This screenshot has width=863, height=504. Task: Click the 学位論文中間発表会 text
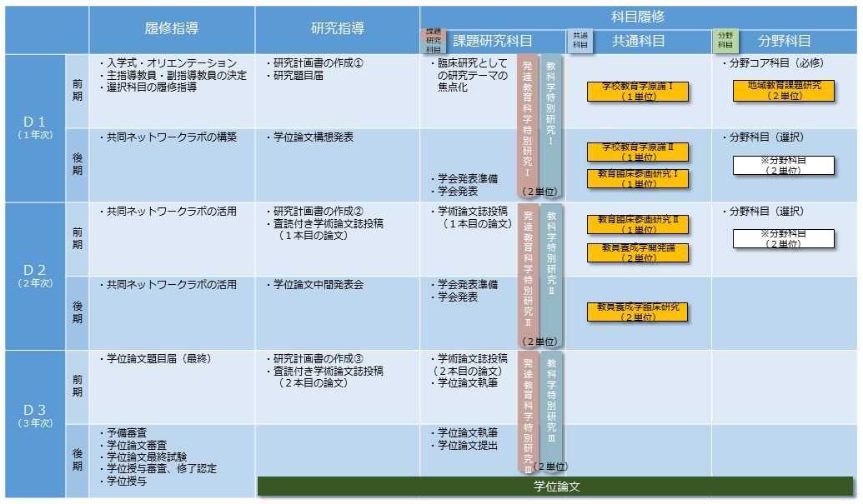pyautogui.click(x=319, y=285)
